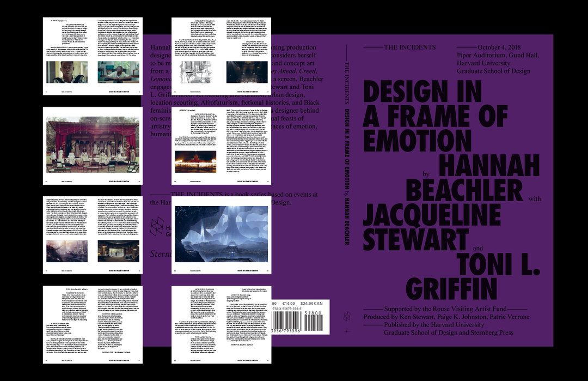
Task: Click 'Piper Auditorium, Gund Hall,' line
Action: pos(498,55)
